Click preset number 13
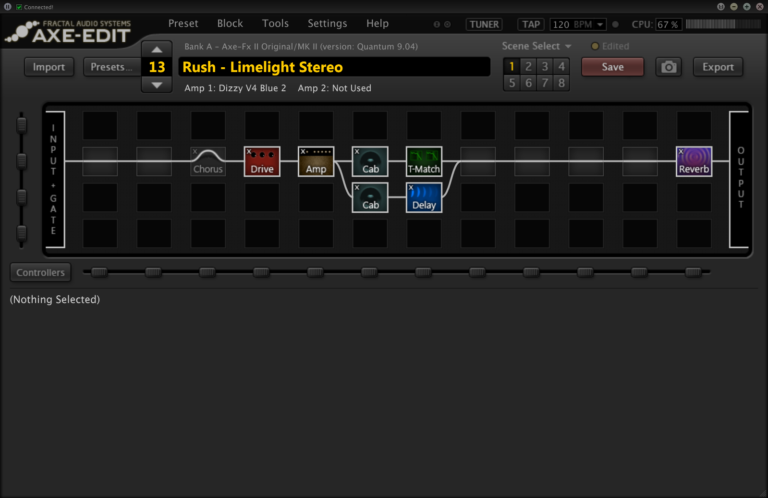This screenshot has width=768, height=498. click(157, 67)
